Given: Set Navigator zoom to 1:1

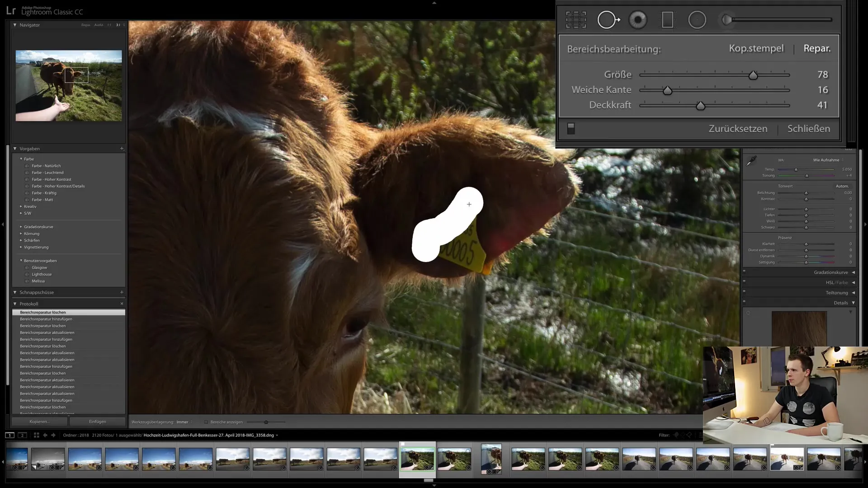Looking at the screenshot, I should click(109, 25).
